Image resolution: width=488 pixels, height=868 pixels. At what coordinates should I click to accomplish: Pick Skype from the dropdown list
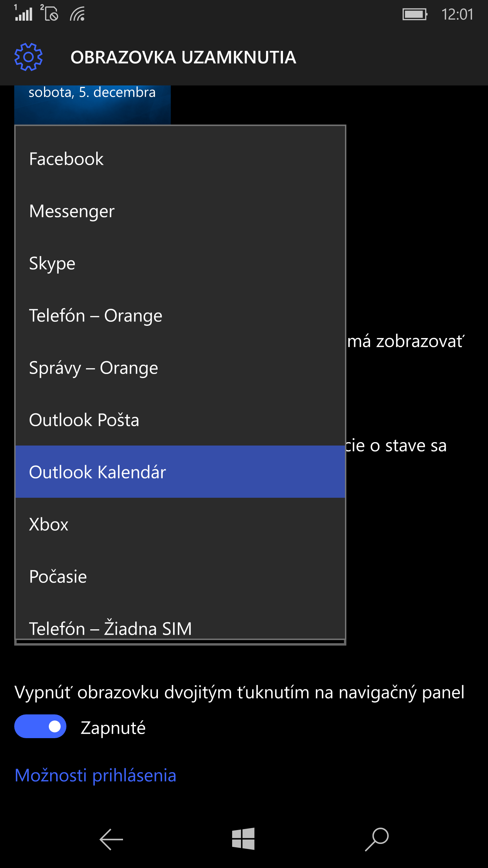pos(180,263)
